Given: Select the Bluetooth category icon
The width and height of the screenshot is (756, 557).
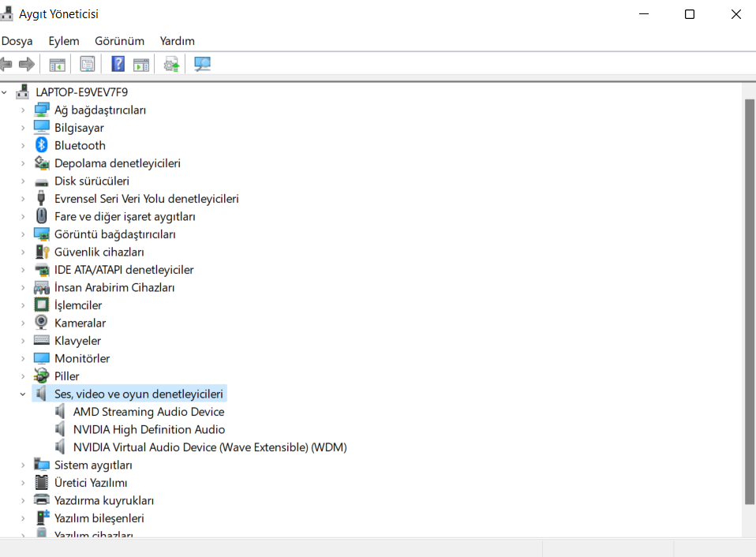Looking at the screenshot, I should tap(42, 145).
